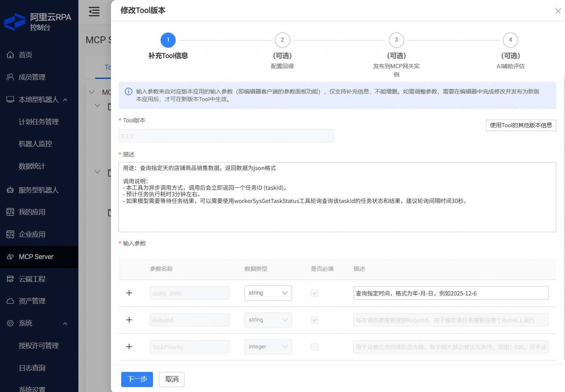Click into the 描述 textarea
The width and height of the screenshot is (565, 392).
click(337, 197)
